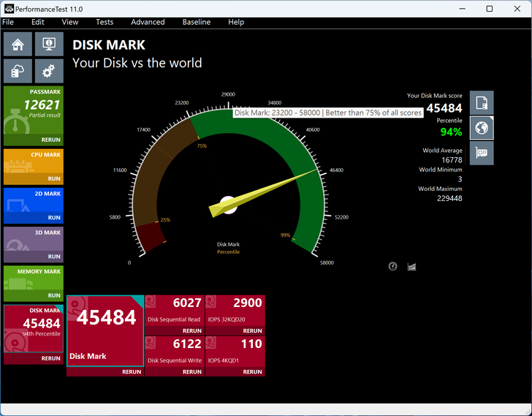Rerun the Disk Sequential Read test
The width and height of the screenshot is (532, 416).
192,330
